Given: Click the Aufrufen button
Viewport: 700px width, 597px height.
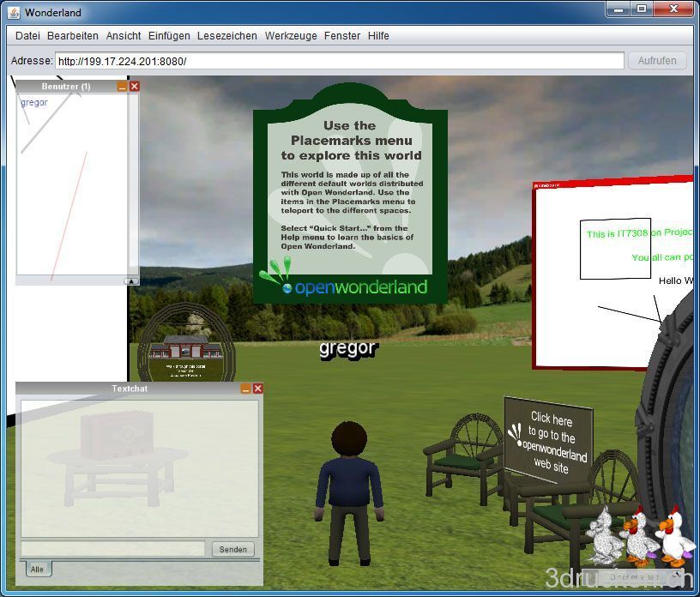Looking at the screenshot, I should (x=657, y=61).
